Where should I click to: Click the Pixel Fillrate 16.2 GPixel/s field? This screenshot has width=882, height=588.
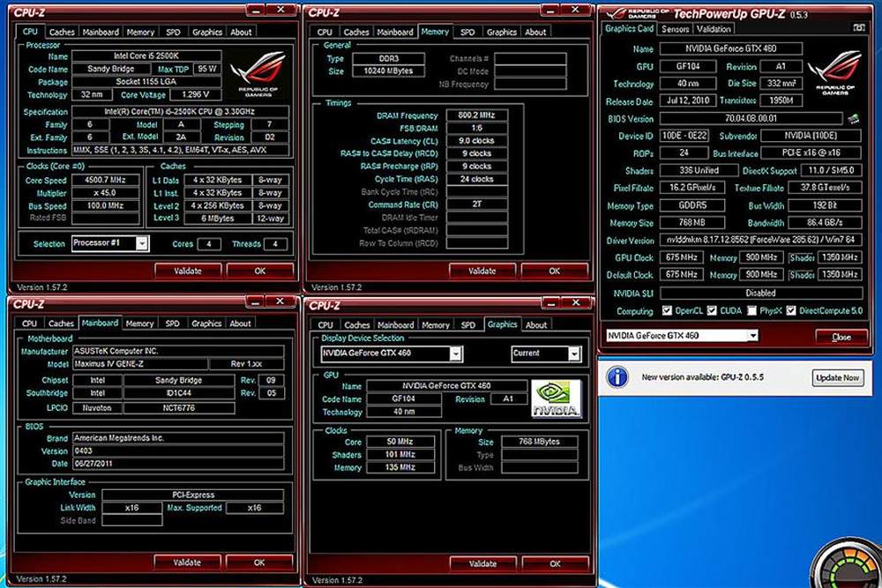click(x=691, y=188)
